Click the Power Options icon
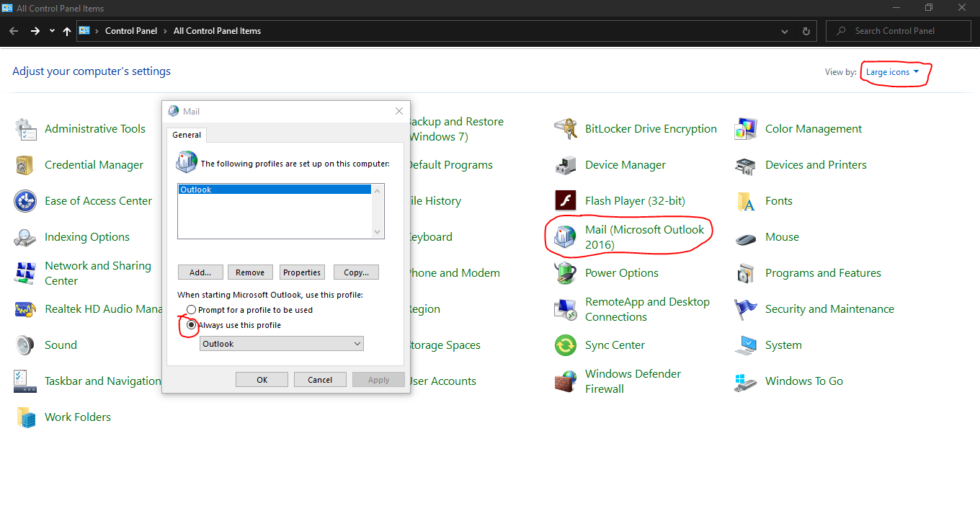Screen dimensions: 980x524 (x=566, y=273)
